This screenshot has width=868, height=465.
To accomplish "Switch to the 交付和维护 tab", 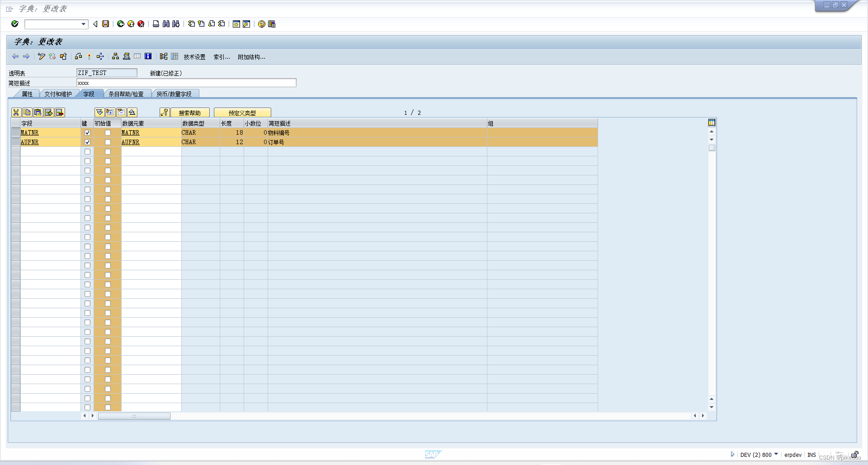I will pos(58,94).
